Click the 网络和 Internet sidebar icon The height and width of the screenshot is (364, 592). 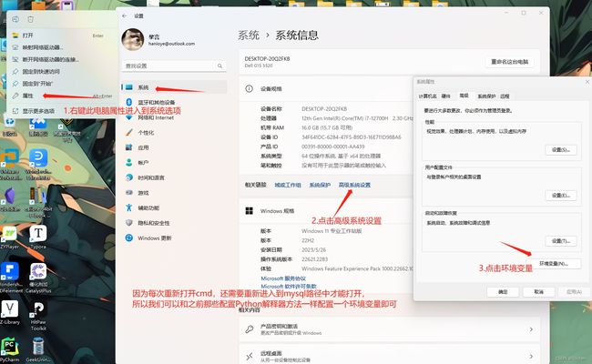[129, 117]
